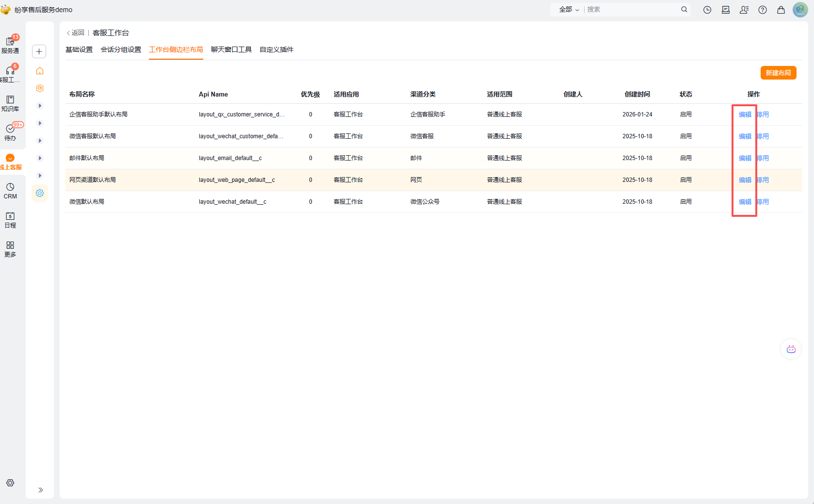Expand the first arrow below the hexagon icon
The height and width of the screenshot is (504, 814).
pos(40,106)
